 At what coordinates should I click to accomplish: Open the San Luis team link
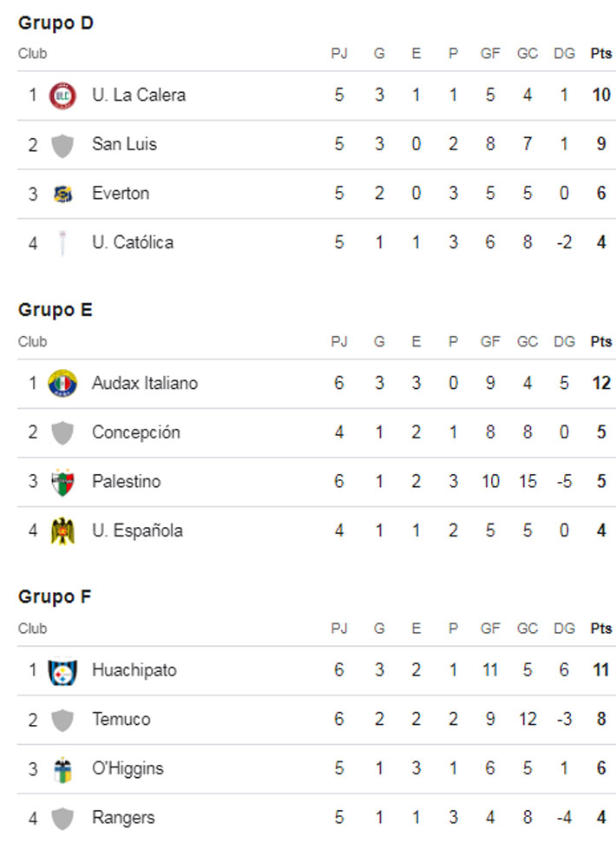click(x=124, y=144)
